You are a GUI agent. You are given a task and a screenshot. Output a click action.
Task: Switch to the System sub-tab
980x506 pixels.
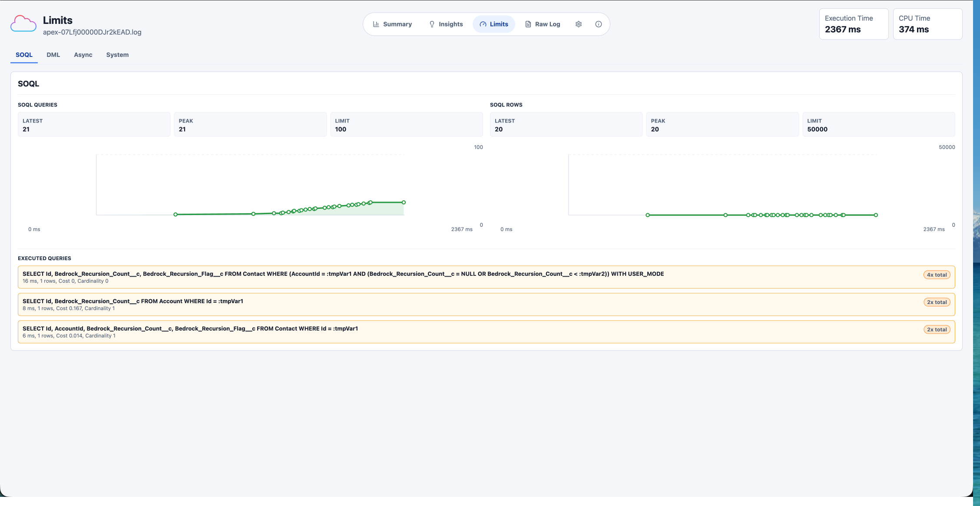coord(117,55)
